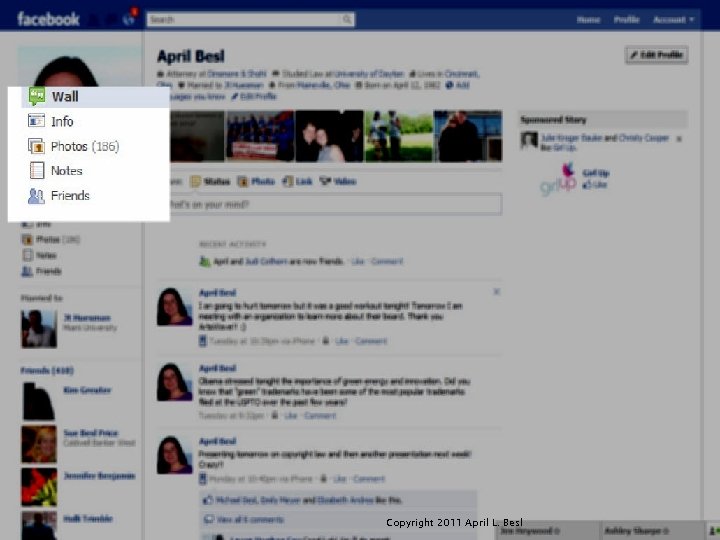
Task: Click the avatar beside the copyright post
Action: 174,455
